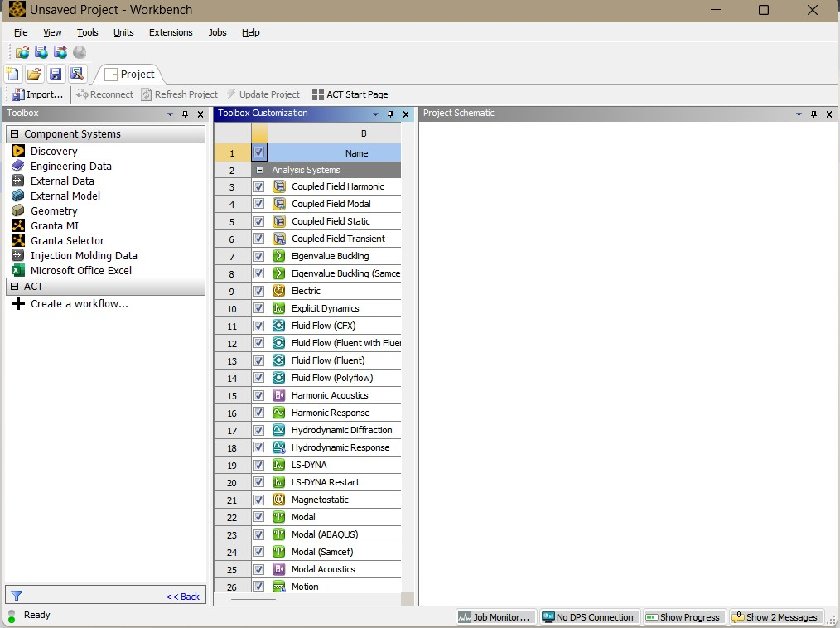This screenshot has height=628, width=840.
Task: Pin the Project Schematic panel
Action: pos(813,114)
